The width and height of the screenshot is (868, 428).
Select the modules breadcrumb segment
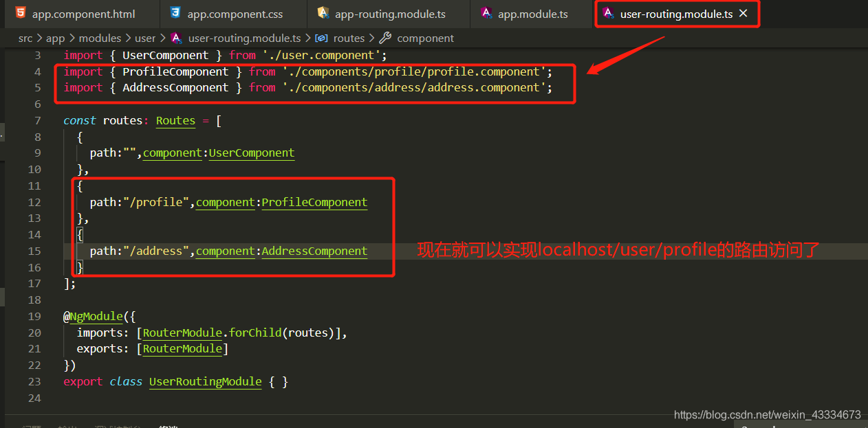tap(100, 38)
